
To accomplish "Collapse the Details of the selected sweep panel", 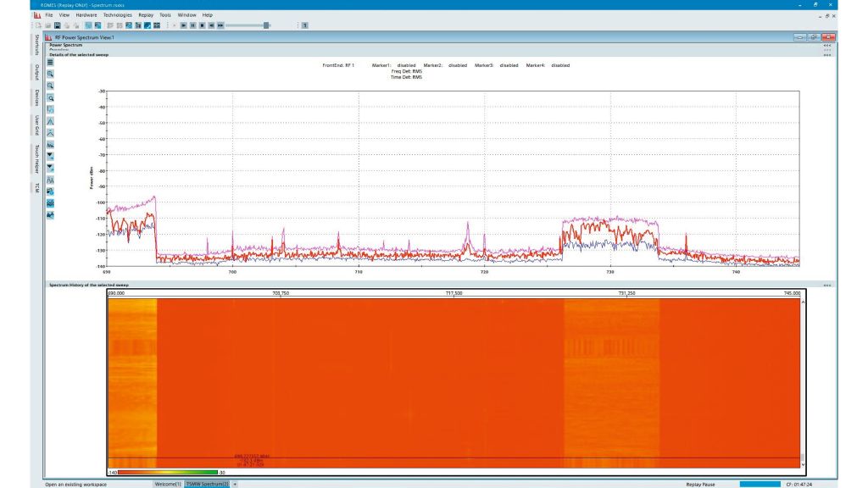I will pyautogui.click(x=826, y=55).
